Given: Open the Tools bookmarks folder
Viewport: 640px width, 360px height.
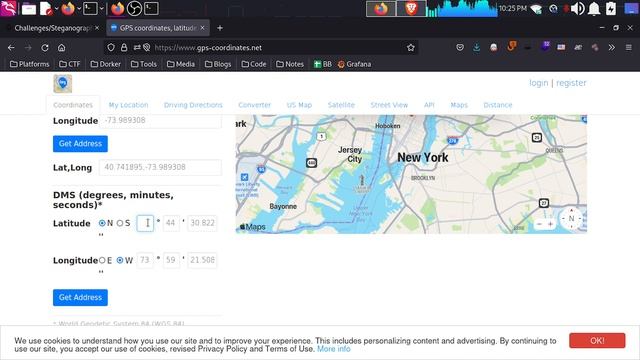Looking at the screenshot, I should click(144, 64).
